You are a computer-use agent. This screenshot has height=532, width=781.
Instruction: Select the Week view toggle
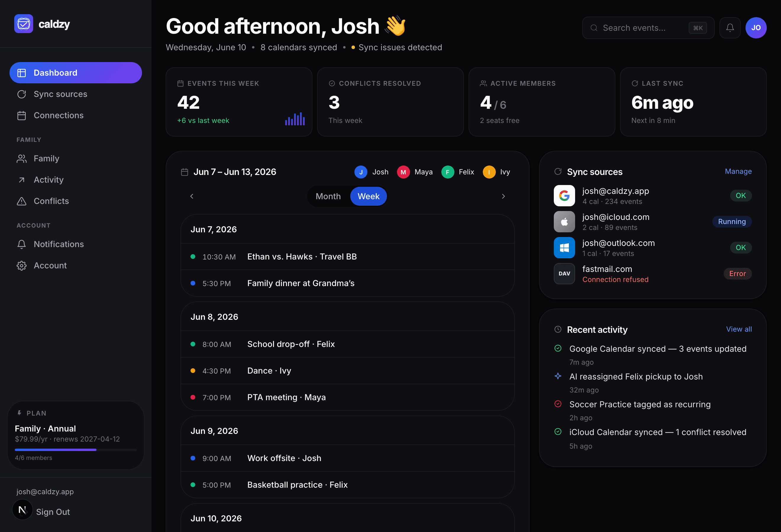point(368,196)
